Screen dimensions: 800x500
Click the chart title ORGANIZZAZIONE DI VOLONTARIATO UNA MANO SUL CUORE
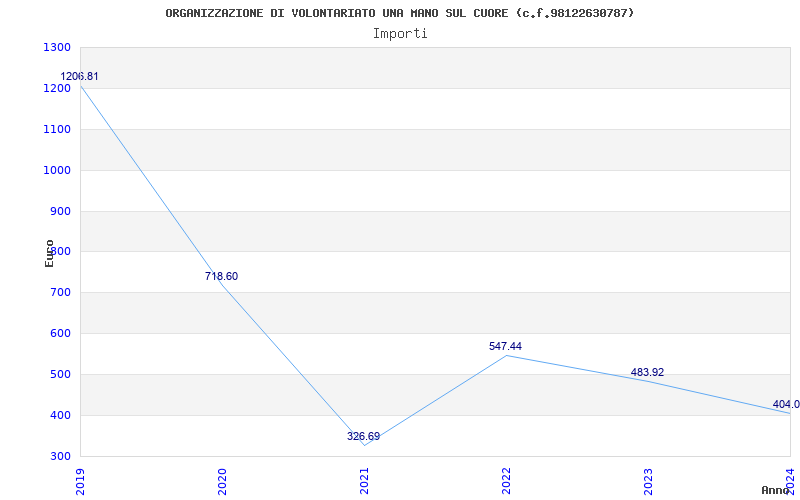click(x=399, y=13)
